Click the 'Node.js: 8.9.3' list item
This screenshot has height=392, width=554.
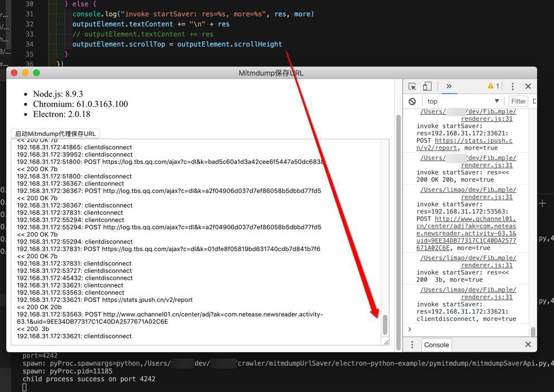(x=58, y=94)
